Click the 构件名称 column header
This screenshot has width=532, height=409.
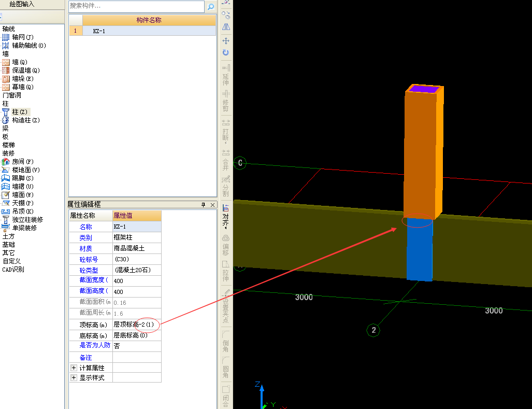point(149,20)
